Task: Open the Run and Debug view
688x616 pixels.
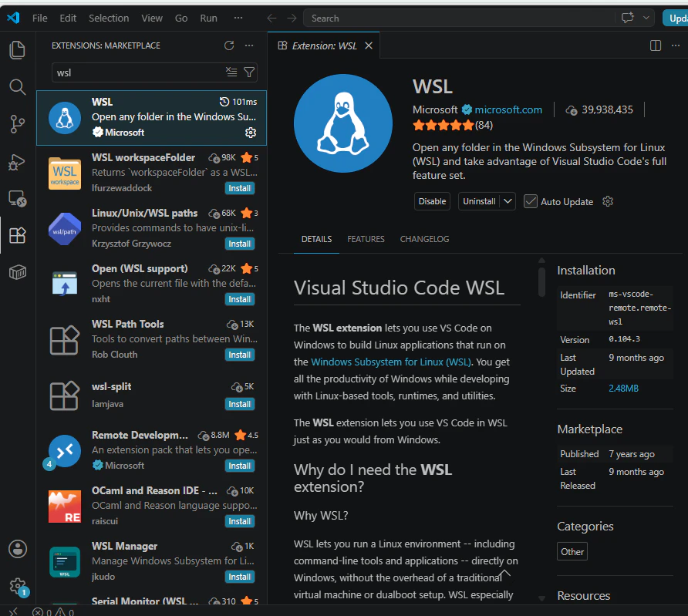Action: click(x=17, y=161)
